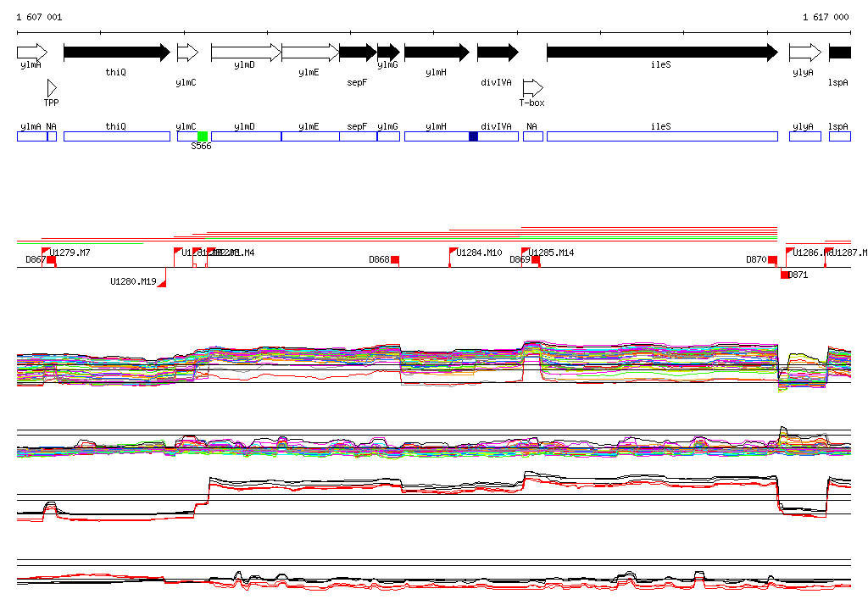This screenshot has height=605, width=868.
Task: Select the D871 red square below axis
Action: [x=784, y=275]
